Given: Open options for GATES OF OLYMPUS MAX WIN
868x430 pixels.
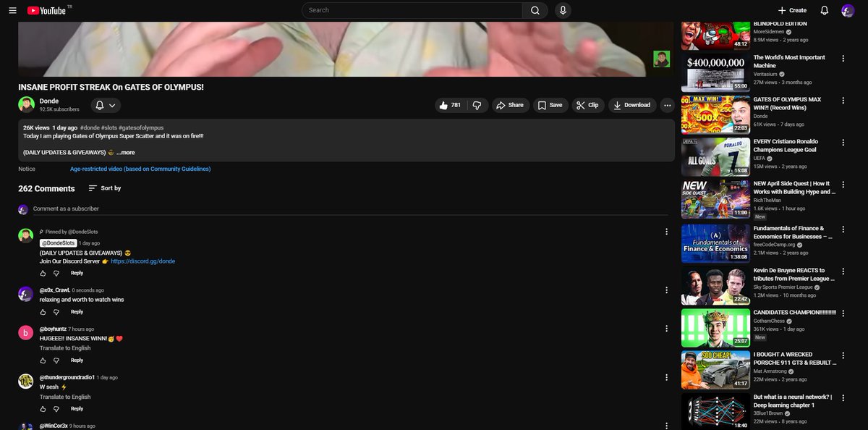Looking at the screenshot, I should coord(843,101).
